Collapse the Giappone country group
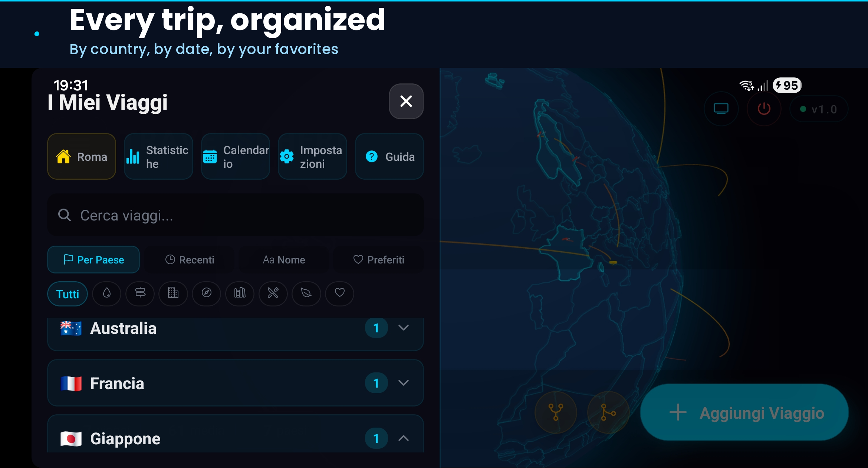The image size is (868, 468). [x=404, y=438]
